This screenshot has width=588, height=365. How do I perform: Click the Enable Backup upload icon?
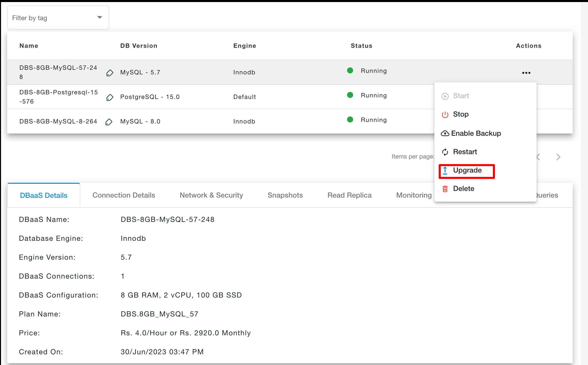pos(445,133)
